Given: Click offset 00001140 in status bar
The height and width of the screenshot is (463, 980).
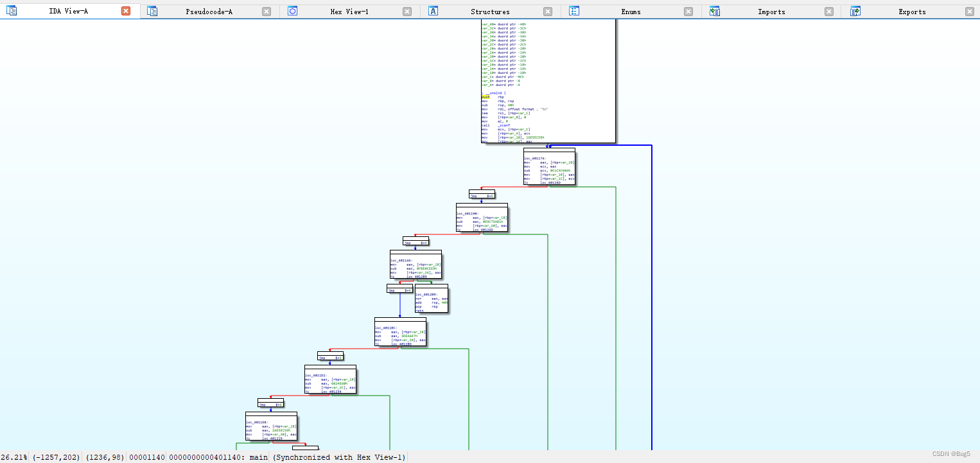Looking at the screenshot, I should (147, 457).
